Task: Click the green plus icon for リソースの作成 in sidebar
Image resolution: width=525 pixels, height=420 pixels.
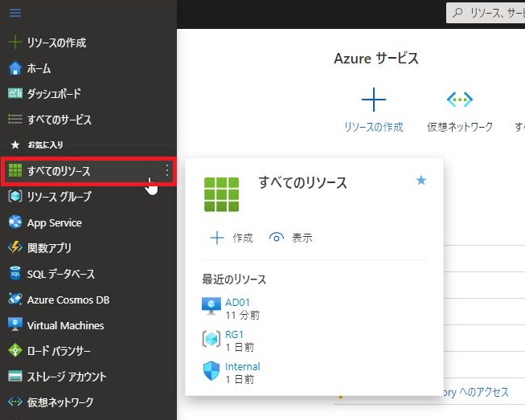Action: pos(14,42)
